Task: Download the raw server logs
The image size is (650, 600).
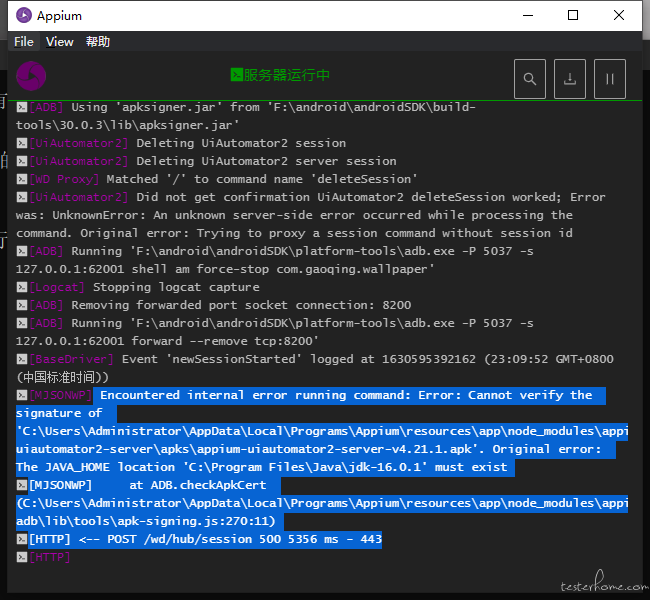Action: point(570,79)
